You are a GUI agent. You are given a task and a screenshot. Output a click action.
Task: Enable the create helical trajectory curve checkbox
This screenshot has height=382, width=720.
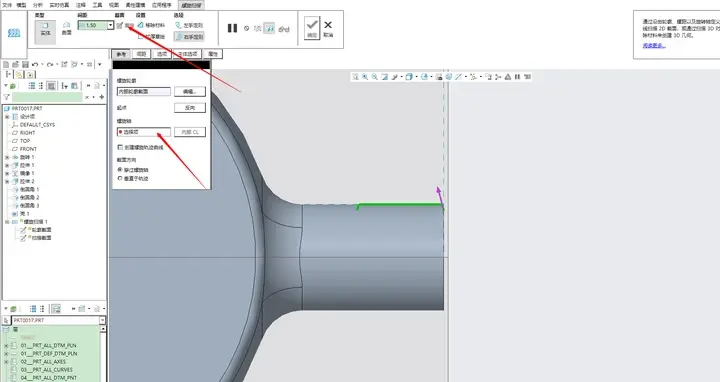(x=120, y=147)
